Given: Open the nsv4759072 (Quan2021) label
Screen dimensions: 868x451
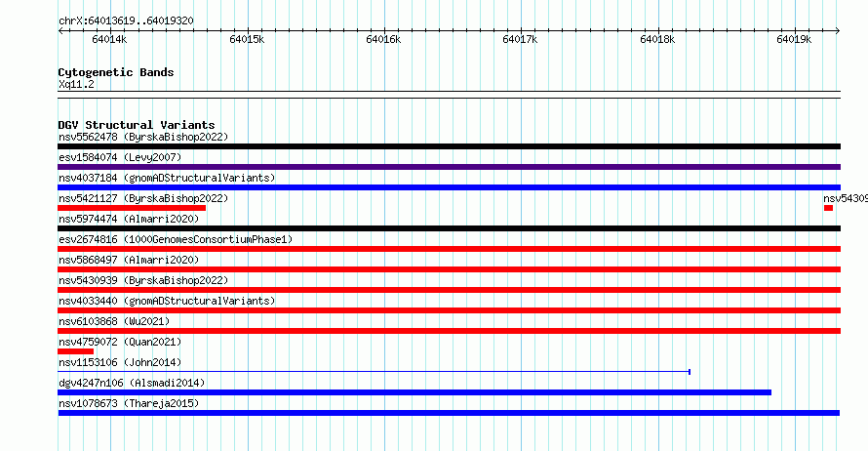Looking at the screenshot, I should pos(120,342).
